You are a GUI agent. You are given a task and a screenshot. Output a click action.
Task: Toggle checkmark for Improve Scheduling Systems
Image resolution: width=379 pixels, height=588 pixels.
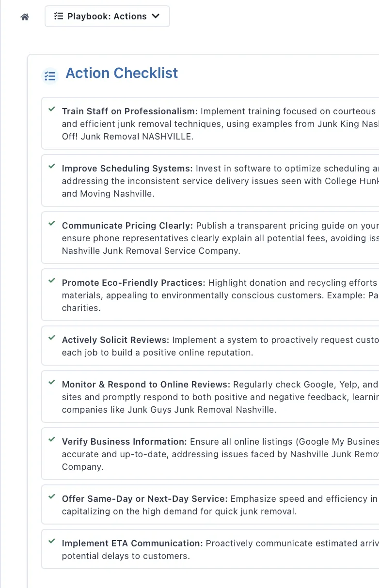click(x=52, y=167)
